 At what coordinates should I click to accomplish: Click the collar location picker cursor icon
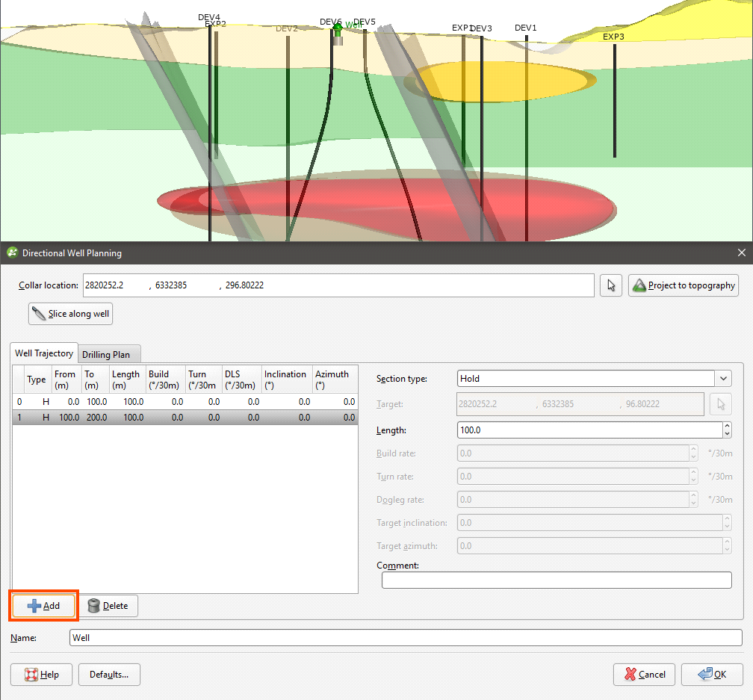(x=611, y=285)
